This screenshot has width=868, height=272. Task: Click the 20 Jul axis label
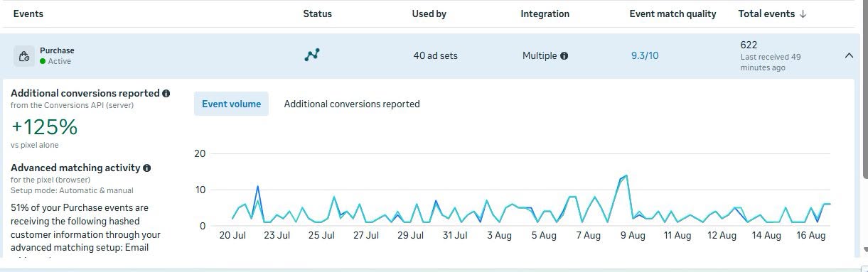pyautogui.click(x=232, y=236)
